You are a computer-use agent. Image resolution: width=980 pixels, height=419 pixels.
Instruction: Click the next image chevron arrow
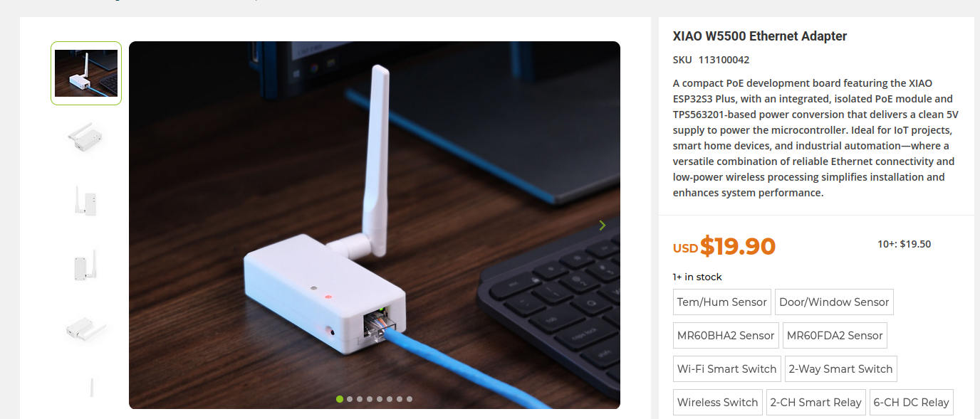coord(603,226)
